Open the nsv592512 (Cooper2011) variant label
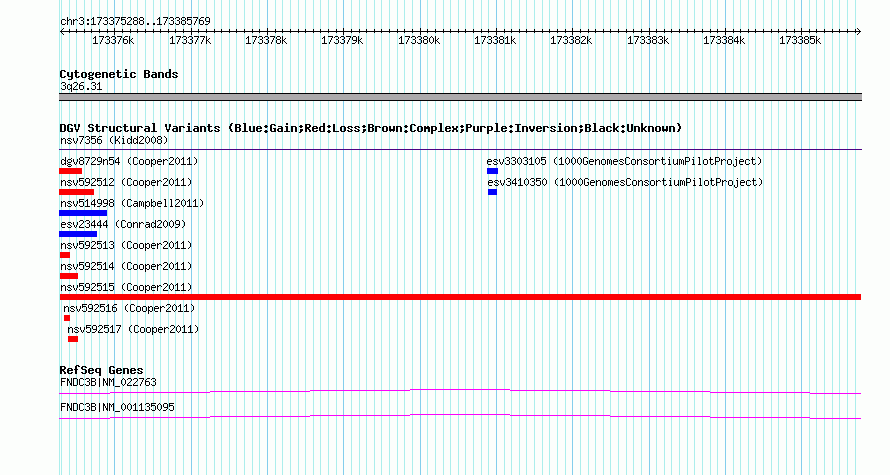890x475 pixels. point(126,182)
